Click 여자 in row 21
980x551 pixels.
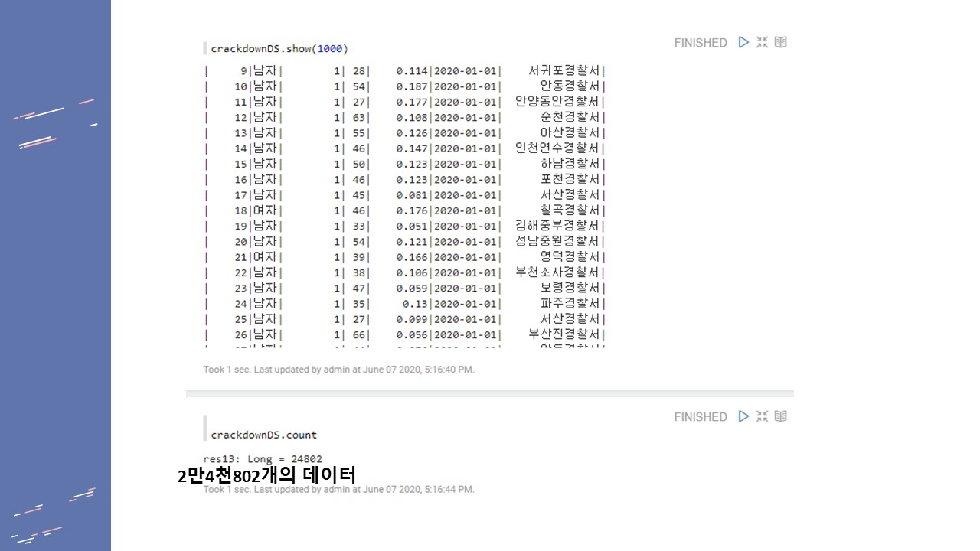pyautogui.click(x=265, y=257)
